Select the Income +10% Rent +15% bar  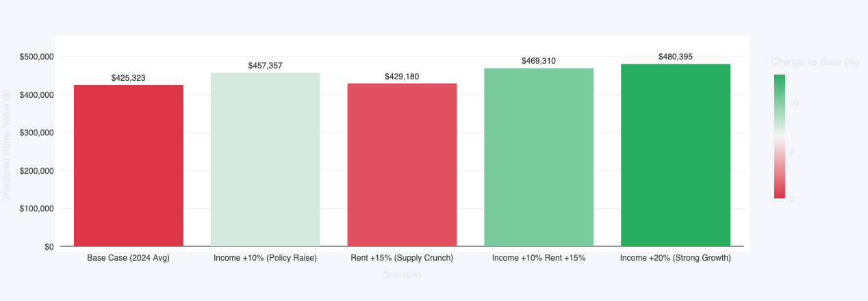[539, 157]
